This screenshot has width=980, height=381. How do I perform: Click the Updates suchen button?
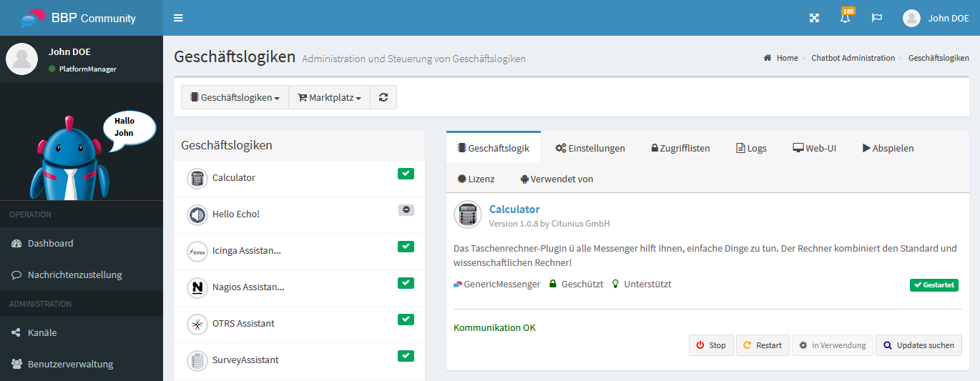click(x=918, y=345)
